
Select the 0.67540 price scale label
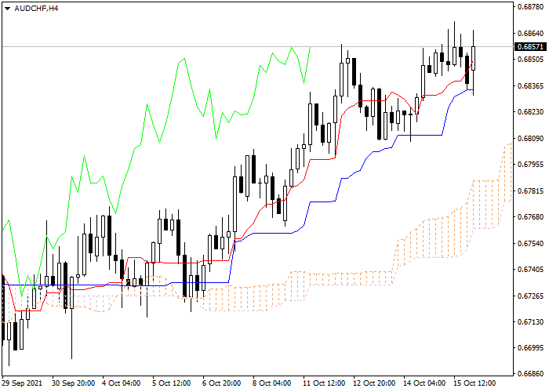click(x=530, y=243)
